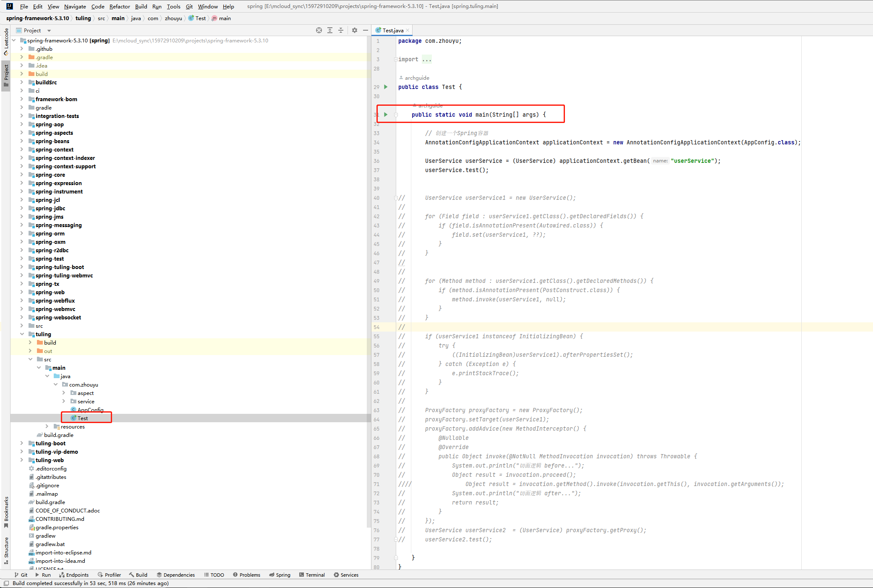Select Test class in project tree
Viewport: 873px width, 588px height.
(x=83, y=418)
